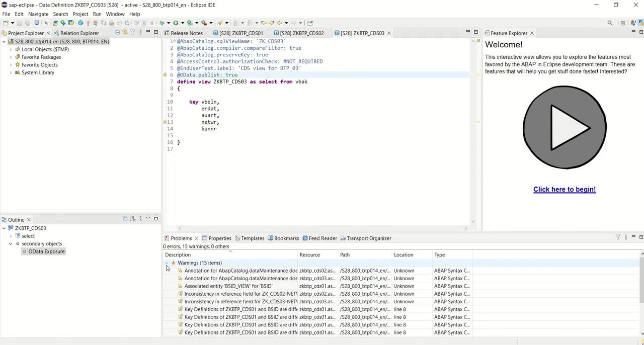Screen dimensions: 644x345
Task: Click the warning marker on line 6
Action: 165,75
